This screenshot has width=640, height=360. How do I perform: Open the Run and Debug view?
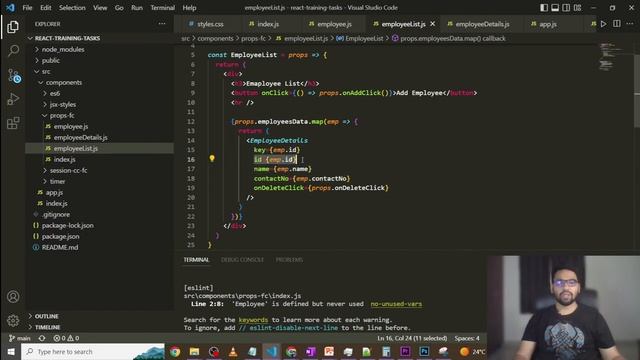click(13, 99)
